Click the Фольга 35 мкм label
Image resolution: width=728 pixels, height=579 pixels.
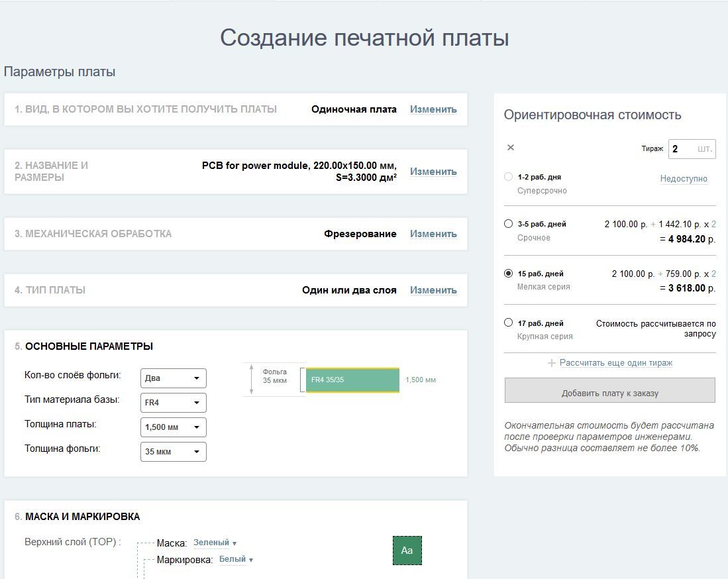274,376
